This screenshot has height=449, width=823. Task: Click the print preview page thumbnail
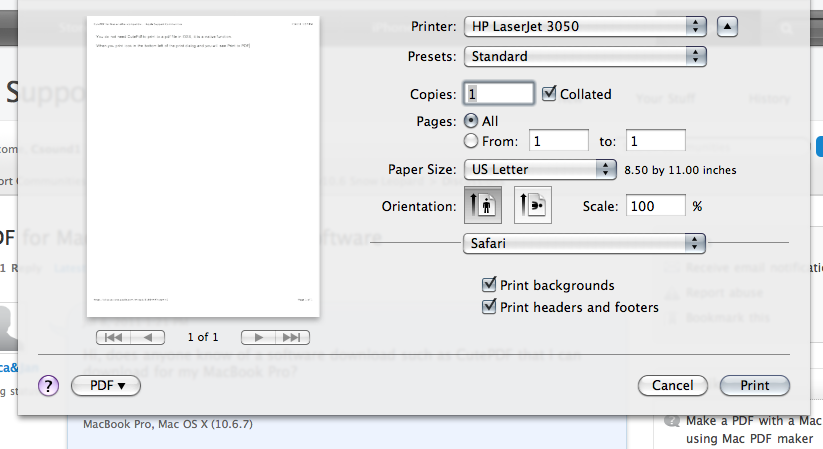click(203, 166)
